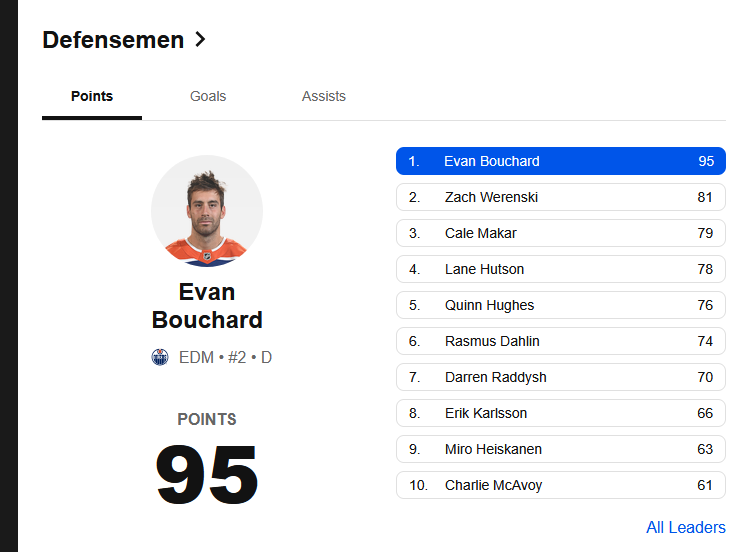Choose Cale Makar ranked third
Viewport: 742px width, 552px height.
561,233
